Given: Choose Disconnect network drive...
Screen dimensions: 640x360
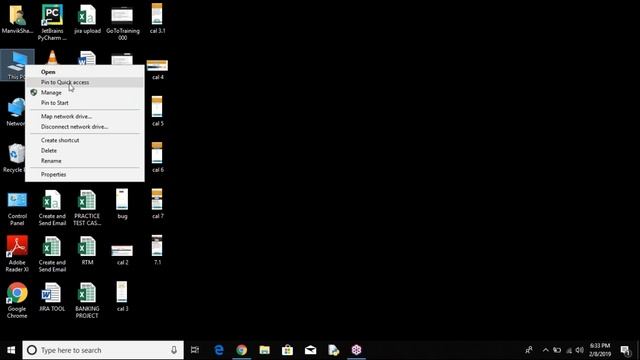Looking at the screenshot, I should [x=84, y=127].
